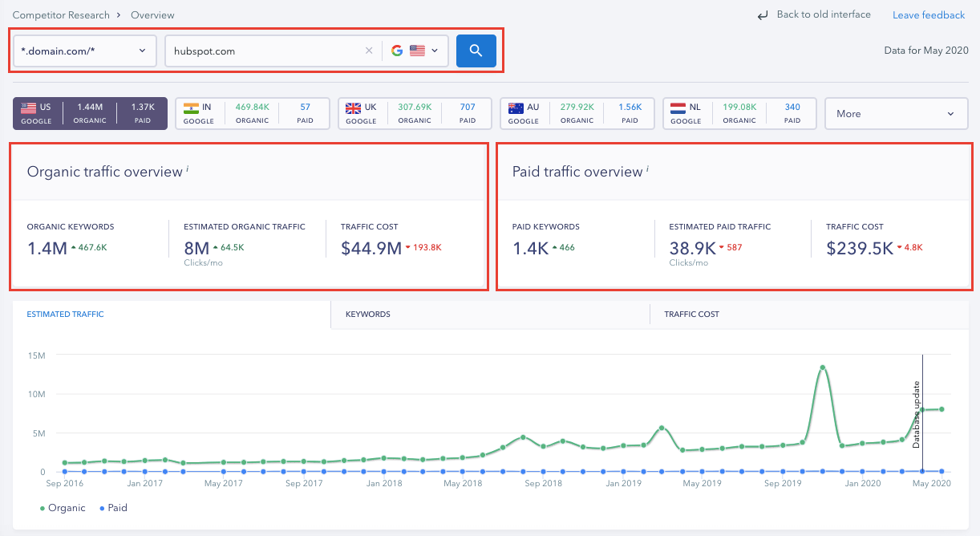Open the Google US search engine selector

(x=415, y=51)
